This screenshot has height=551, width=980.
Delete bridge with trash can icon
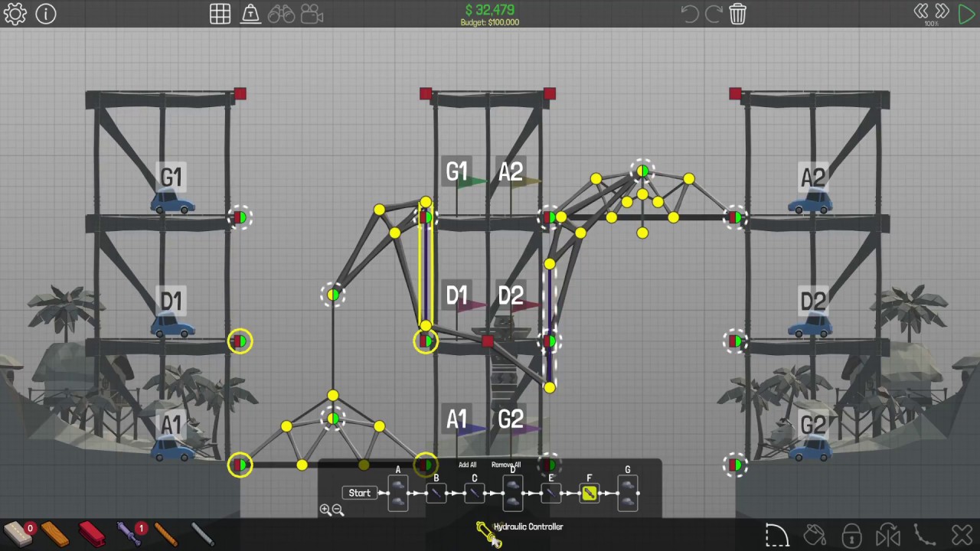pyautogui.click(x=738, y=14)
